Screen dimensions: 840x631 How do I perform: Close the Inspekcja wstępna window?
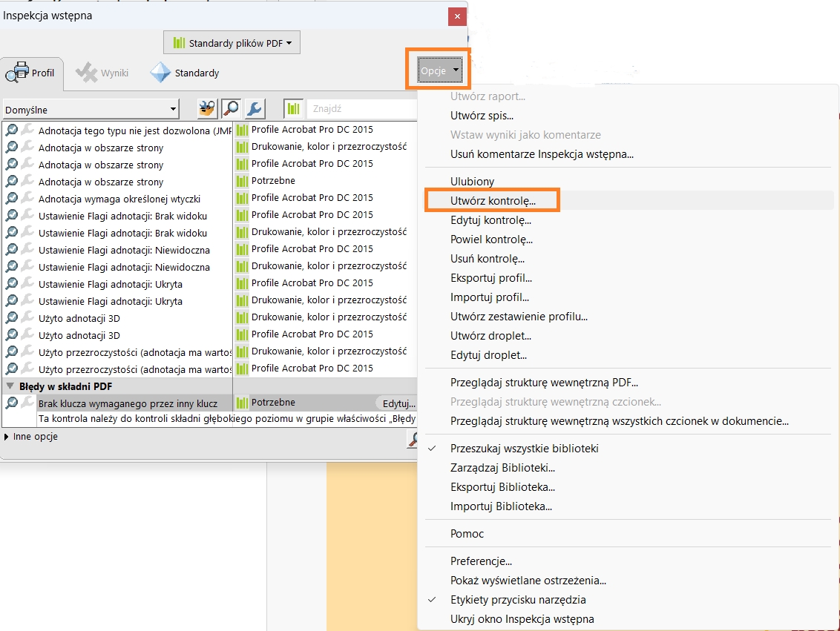pyautogui.click(x=457, y=16)
